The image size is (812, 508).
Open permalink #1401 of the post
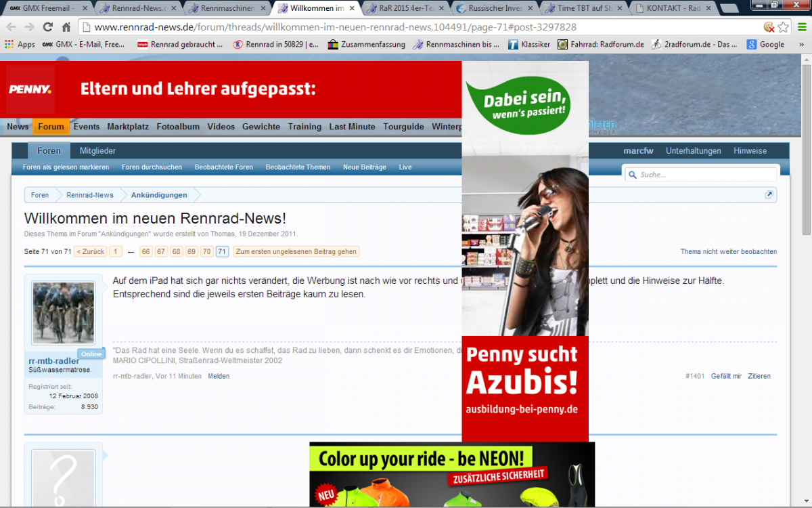pyautogui.click(x=695, y=376)
